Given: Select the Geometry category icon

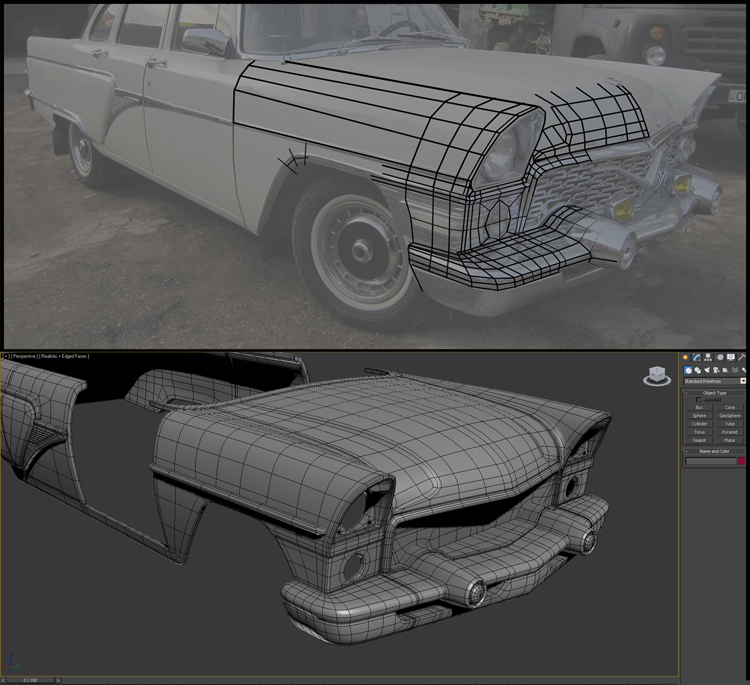Looking at the screenshot, I should coord(688,370).
